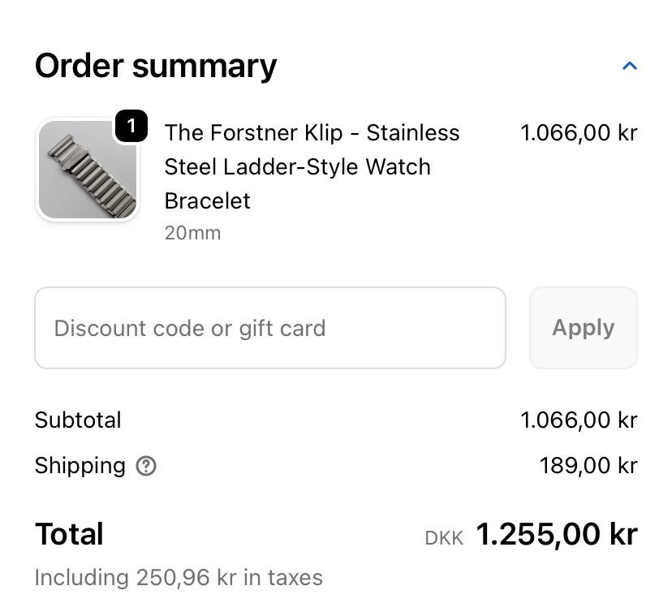The width and height of the screenshot is (672, 616).
Task: Collapse the Order summary chevron
Action: (629, 67)
